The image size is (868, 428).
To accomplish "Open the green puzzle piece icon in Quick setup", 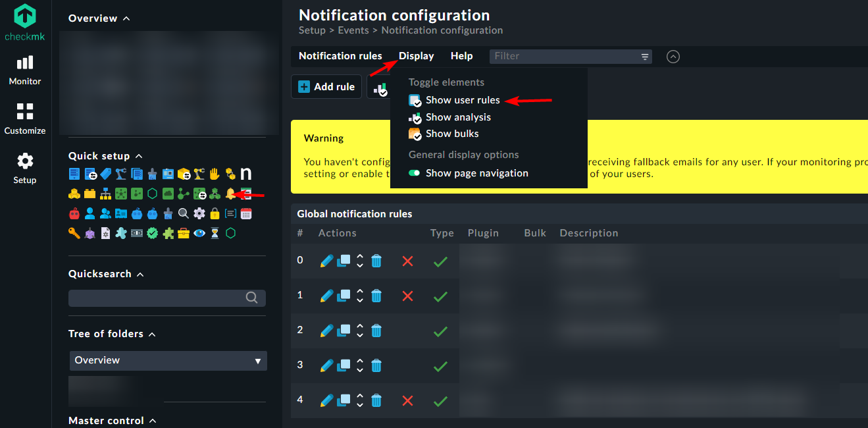I will coord(168,233).
